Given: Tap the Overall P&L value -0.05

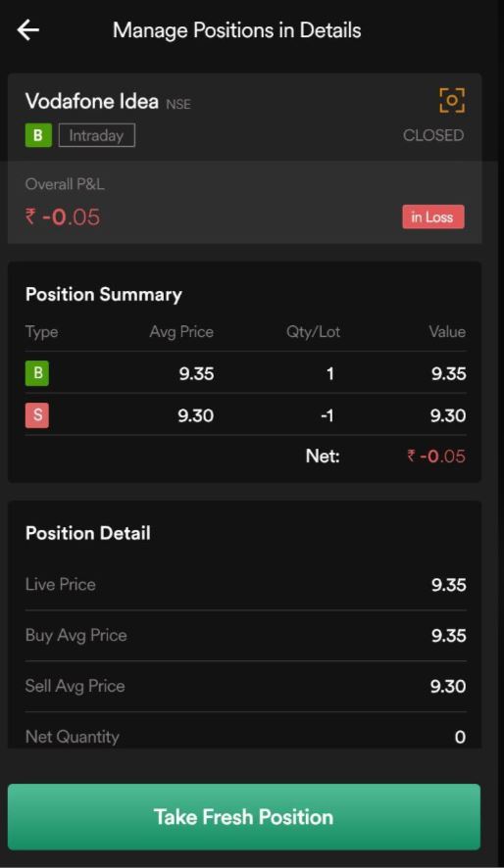Looking at the screenshot, I should [63, 217].
